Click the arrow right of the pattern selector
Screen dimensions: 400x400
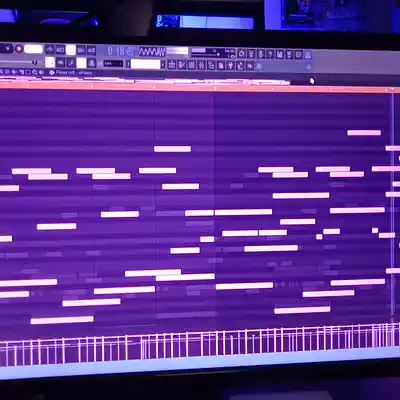pyautogui.click(x=163, y=64)
